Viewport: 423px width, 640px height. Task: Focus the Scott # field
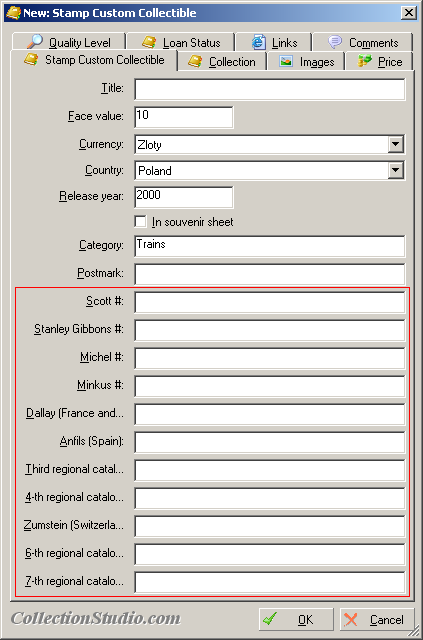[270, 302]
